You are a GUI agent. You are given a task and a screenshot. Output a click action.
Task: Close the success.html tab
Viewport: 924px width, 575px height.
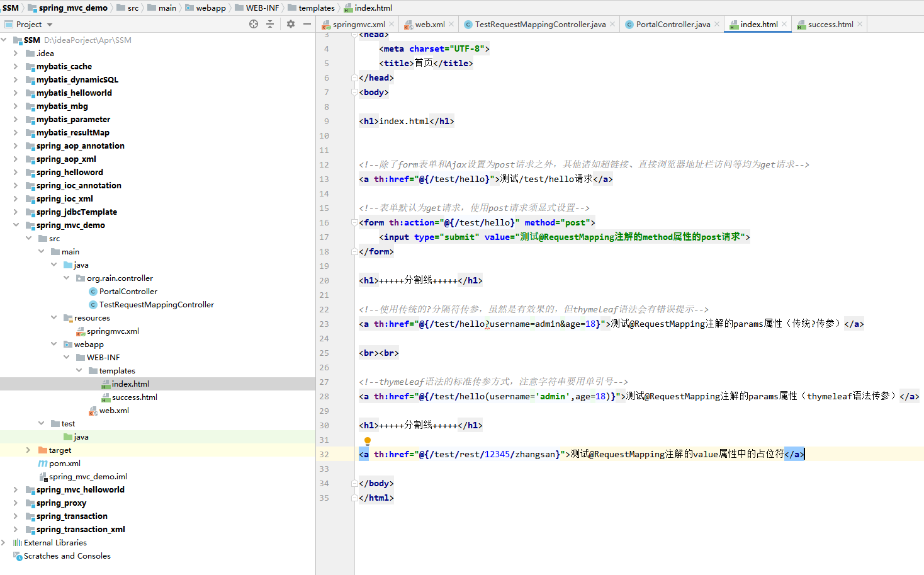coord(860,25)
